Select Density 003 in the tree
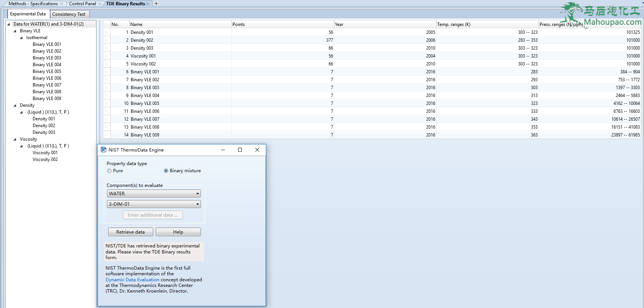This screenshot has width=644, height=308. 44,132
